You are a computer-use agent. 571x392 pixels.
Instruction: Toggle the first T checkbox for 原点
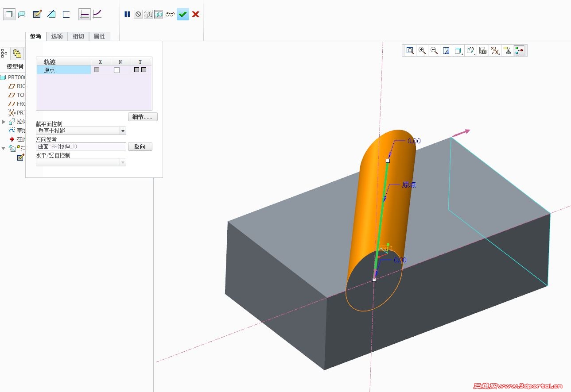coord(137,70)
